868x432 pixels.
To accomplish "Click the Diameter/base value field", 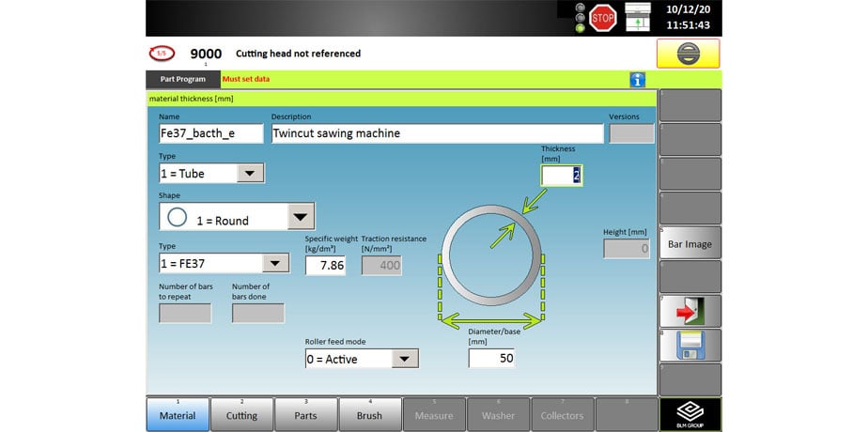I will tap(491, 358).
